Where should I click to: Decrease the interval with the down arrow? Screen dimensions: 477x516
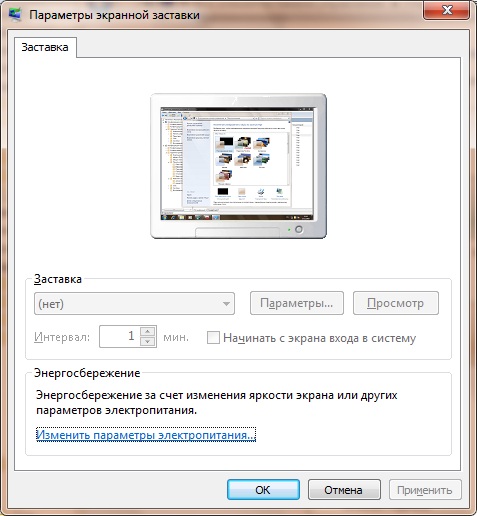[148, 342]
